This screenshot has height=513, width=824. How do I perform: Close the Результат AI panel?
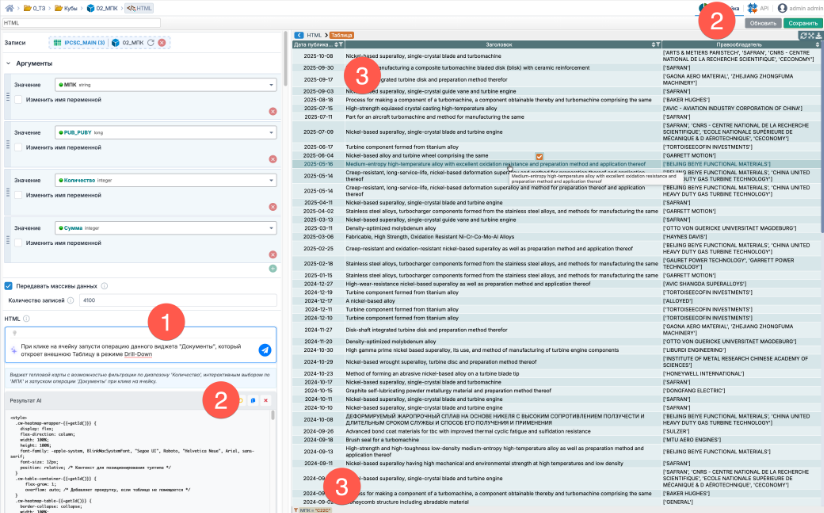[x=267, y=399]
